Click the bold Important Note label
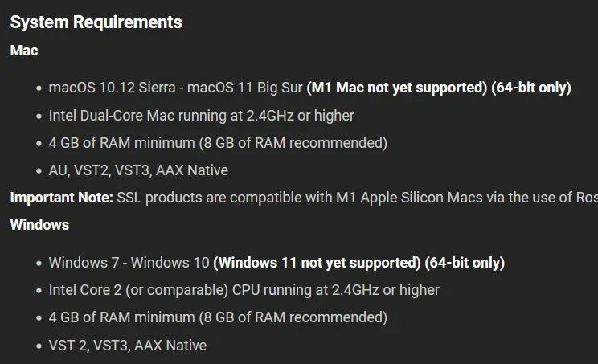Image resolution: width=598 pixels, height=364 pixels. (61, 198)
